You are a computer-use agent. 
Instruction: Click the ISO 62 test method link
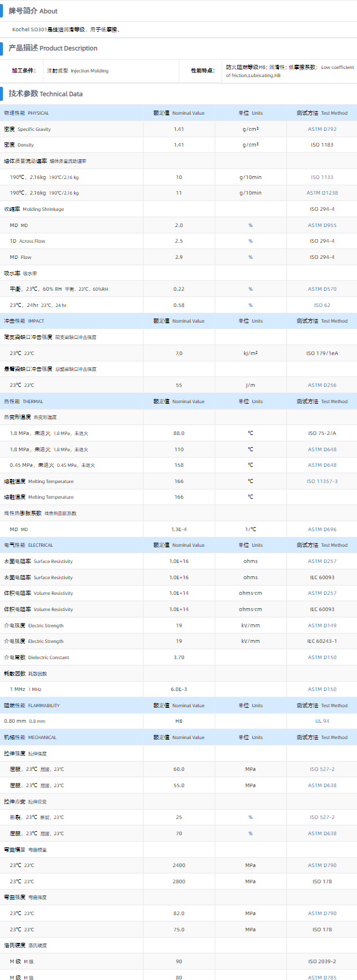tap(322, 305)
